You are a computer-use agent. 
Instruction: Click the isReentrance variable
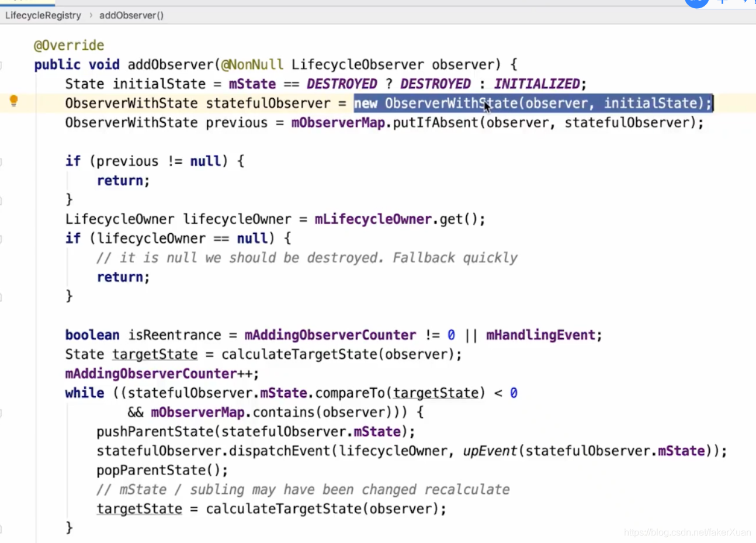pyautogui.click(x=174, y=335)
